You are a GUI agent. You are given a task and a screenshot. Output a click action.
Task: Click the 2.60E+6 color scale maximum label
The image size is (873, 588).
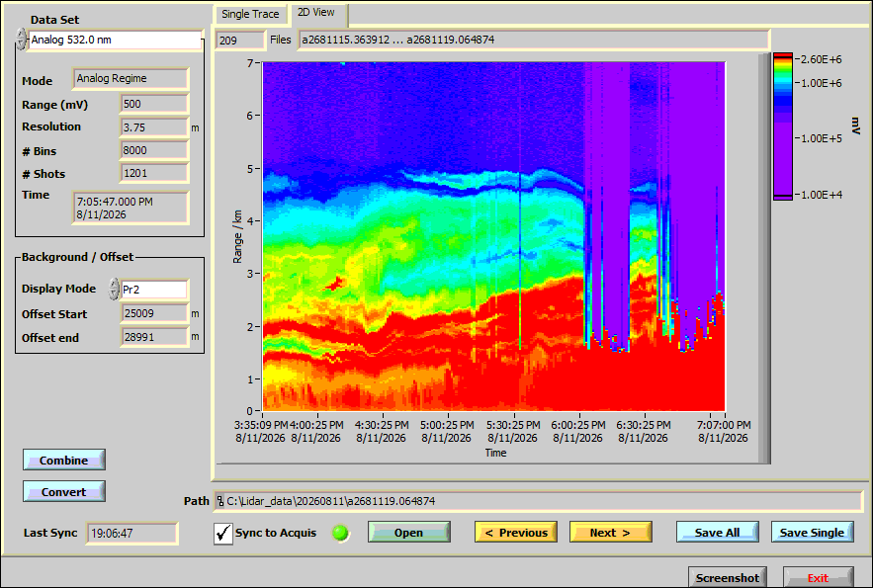(822, 59)
